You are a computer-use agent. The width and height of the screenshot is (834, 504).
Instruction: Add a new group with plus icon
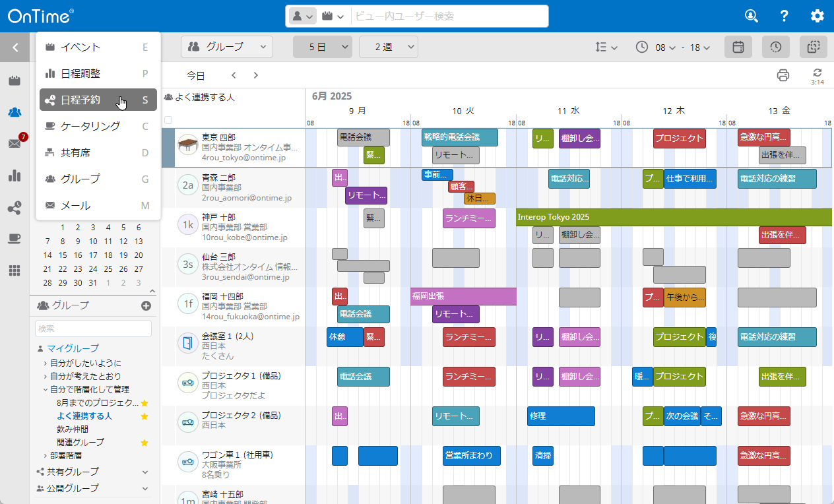[146, 305]
